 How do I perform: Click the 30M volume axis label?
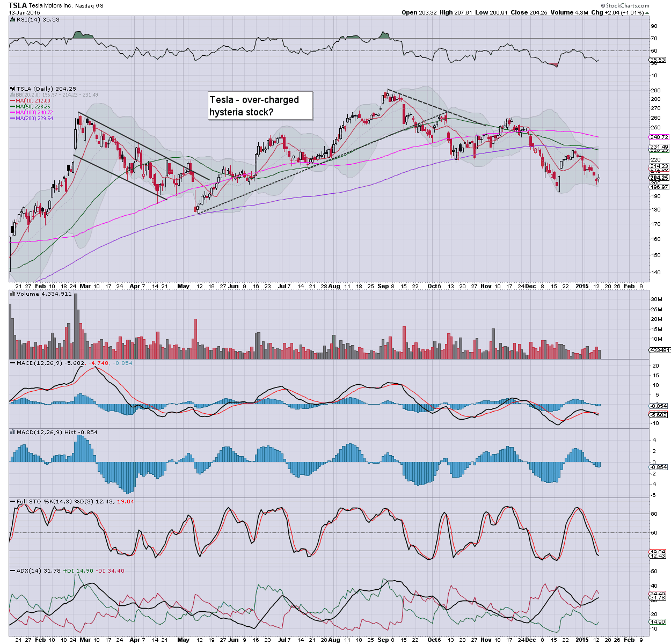click(x=655, y=299)
